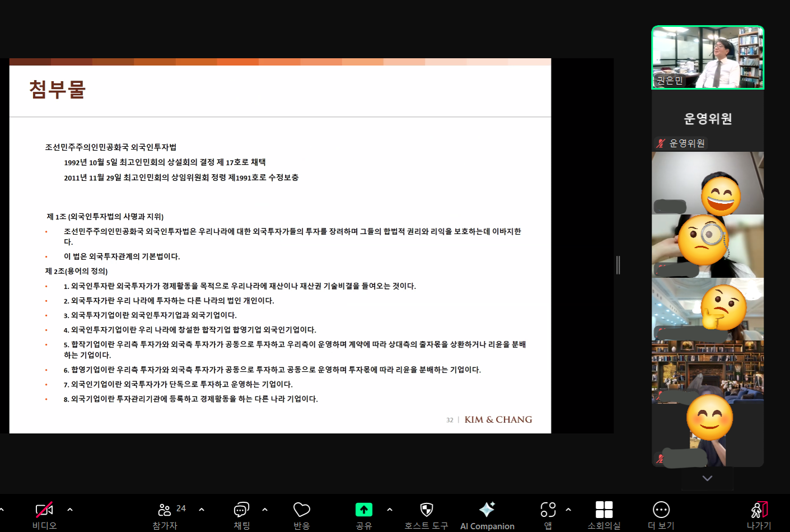Click definition 1. 외국인투자란 line
Screen dimensions: 790x532
click(240, 286)
